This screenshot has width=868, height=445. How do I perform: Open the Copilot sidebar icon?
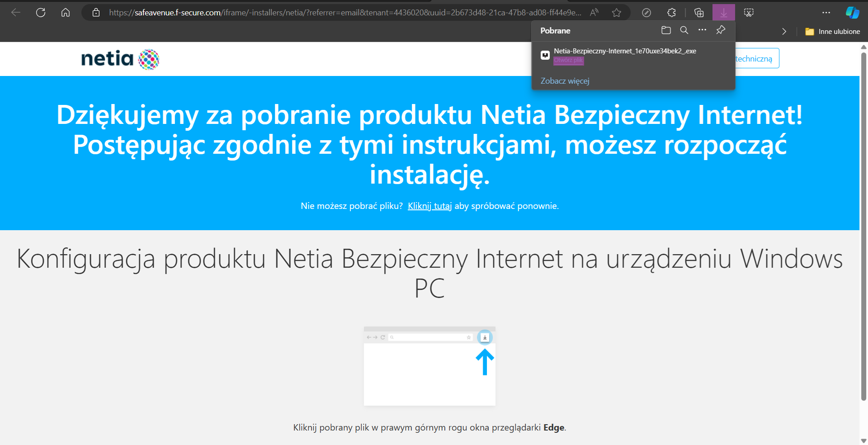(852, 13)
